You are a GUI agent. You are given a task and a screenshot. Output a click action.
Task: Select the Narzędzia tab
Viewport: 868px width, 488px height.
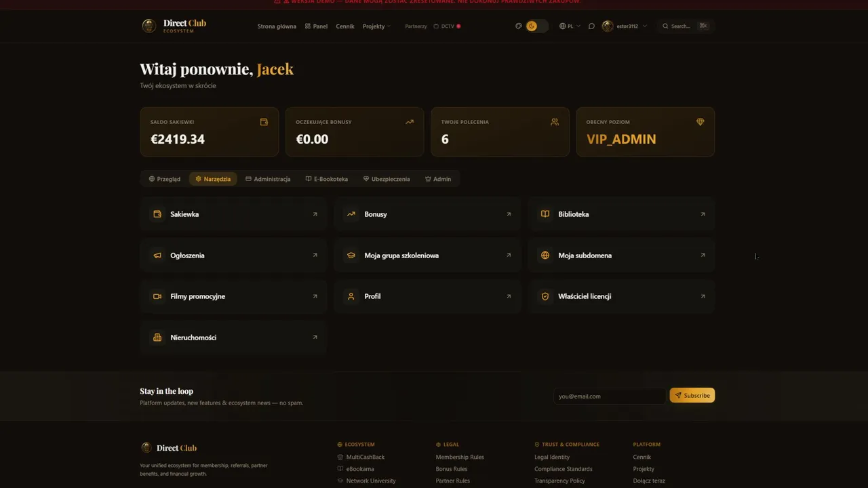(213, 179)
